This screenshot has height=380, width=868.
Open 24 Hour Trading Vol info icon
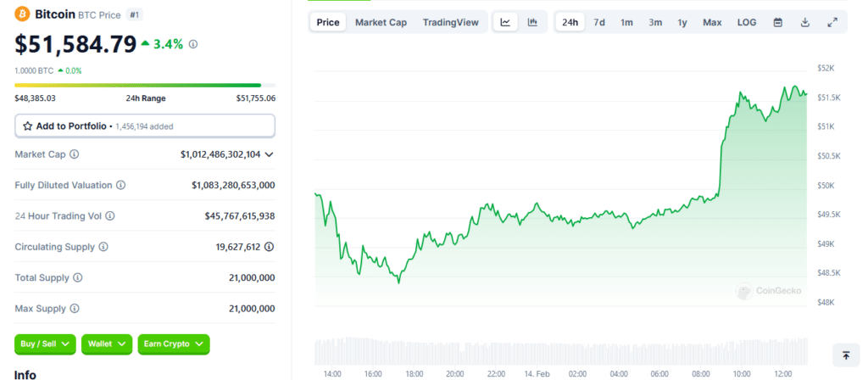(x=109, y=216)
